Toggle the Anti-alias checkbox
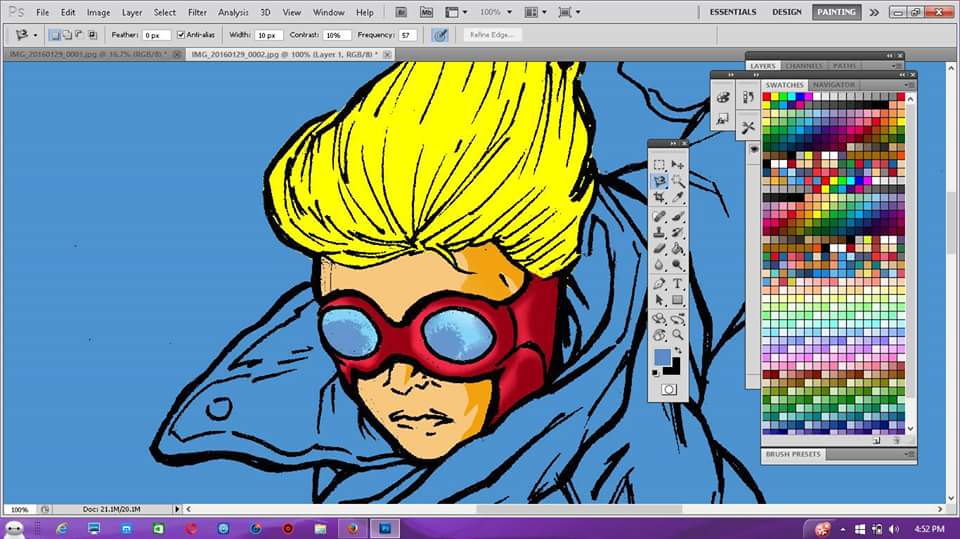The height and width of the screenshot is (539, 960). point(181,35)
